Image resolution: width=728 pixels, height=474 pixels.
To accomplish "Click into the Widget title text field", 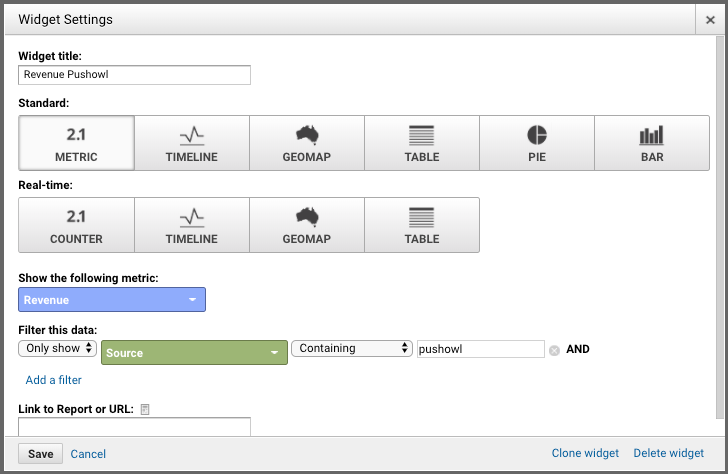I will pyautogui.click(x=135, y=75).
